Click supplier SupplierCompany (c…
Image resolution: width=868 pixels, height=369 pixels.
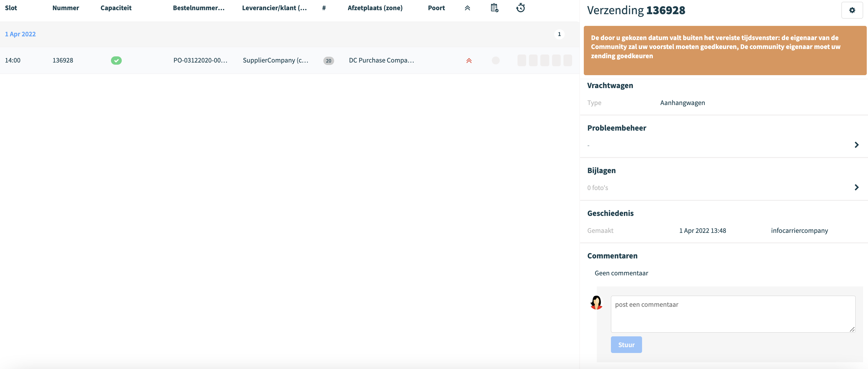tap(275, 61)
